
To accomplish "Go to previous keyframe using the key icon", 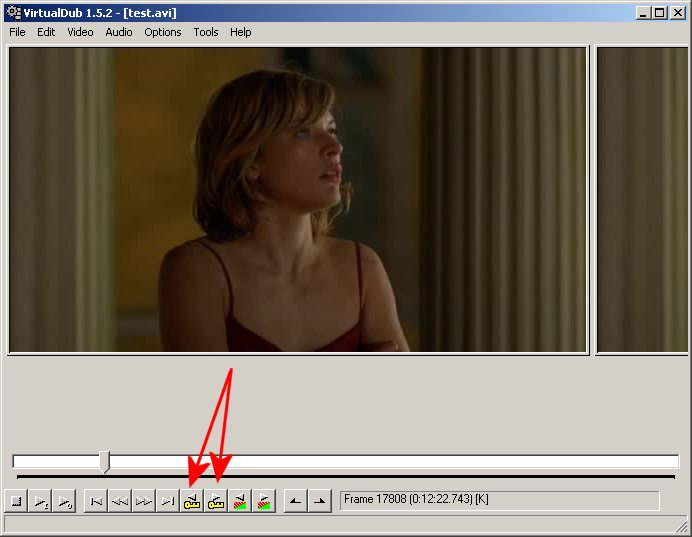I will (x=192, y=501).
